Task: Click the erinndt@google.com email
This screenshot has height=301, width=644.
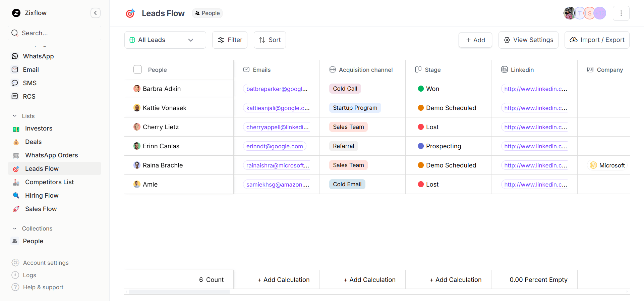Action: tap(275, 146)
